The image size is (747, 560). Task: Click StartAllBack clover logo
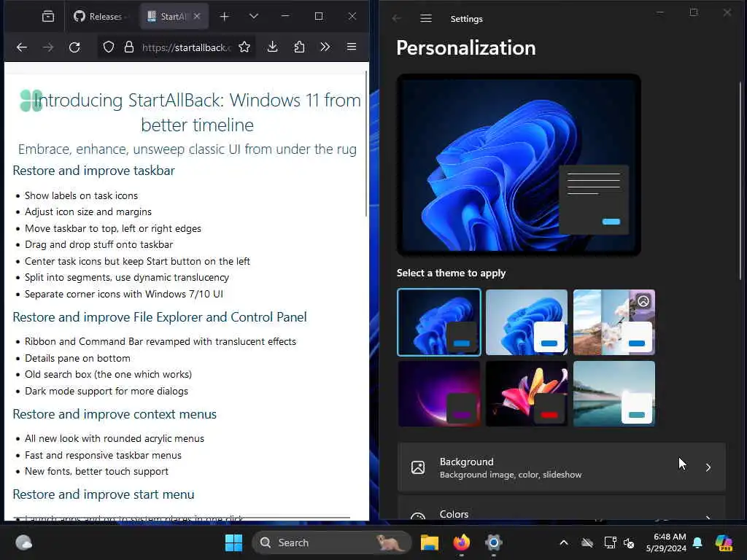(x=31, y=101)
